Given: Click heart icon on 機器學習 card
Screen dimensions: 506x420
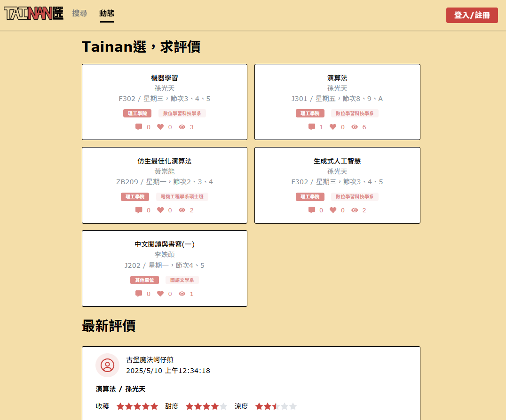Looking at the screenshot, I should (x=160, y=127).
